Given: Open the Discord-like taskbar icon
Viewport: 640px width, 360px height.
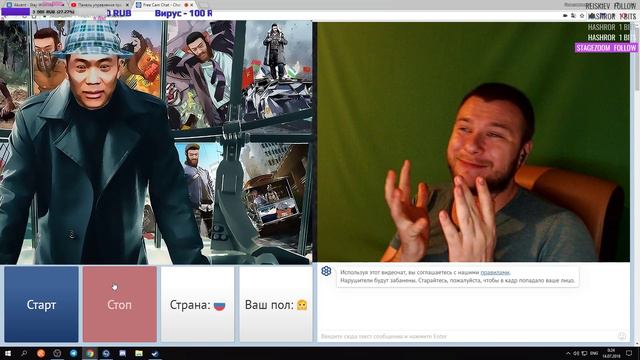Looking at the screenshot, I should (x=122, y=353).
